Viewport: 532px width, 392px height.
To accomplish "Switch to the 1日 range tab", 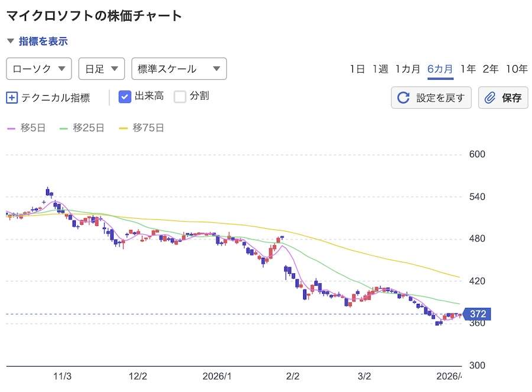I will 357,69.
